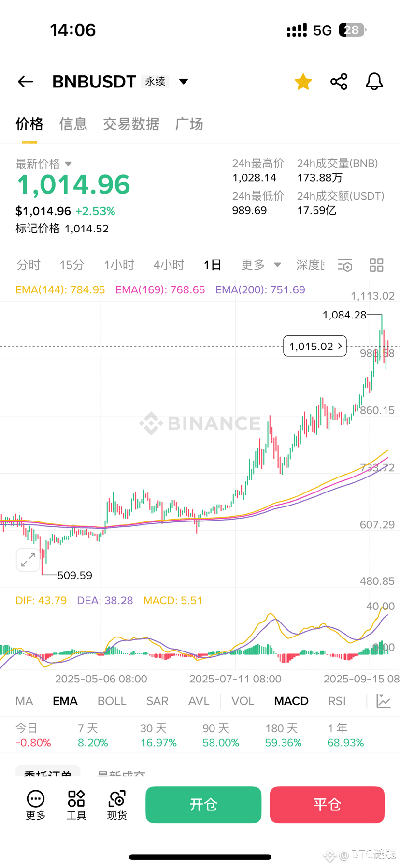The image size is (400, 868).
Task: Toggle the yellow favorite star
Action: click(303, 82)
